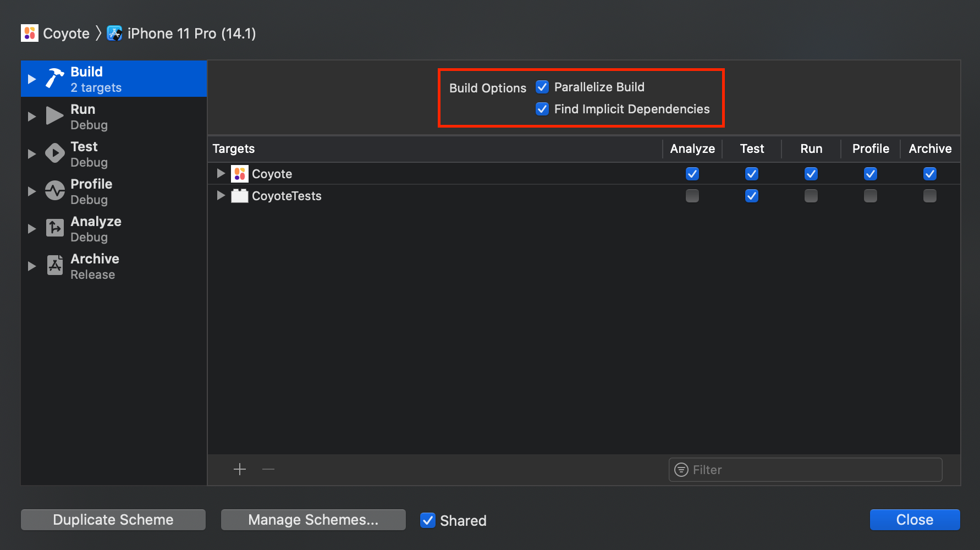Screen dimensions: 980x550
Task: Expand the Run action disclosure triangle
Action: [x=32, y=117]
